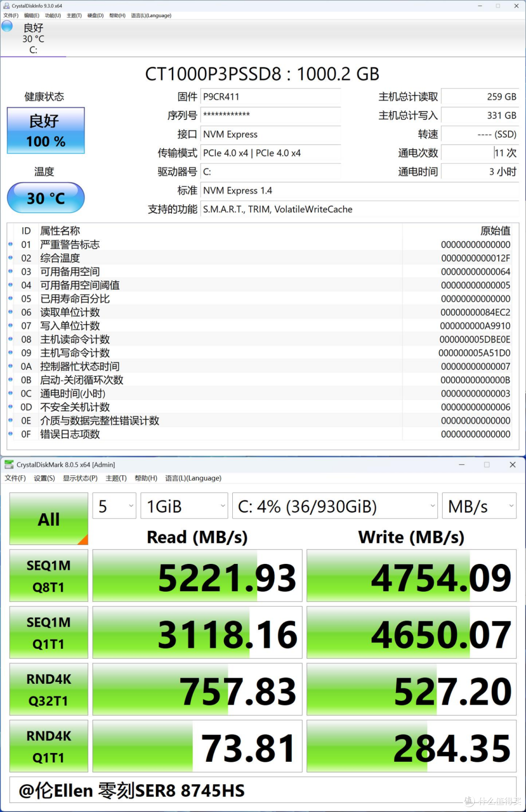Viewport: 526px width, 812px height.
Task: Open 语言(L)(Language) menu in CrystalDiskInfo
Action: (151, 16)
